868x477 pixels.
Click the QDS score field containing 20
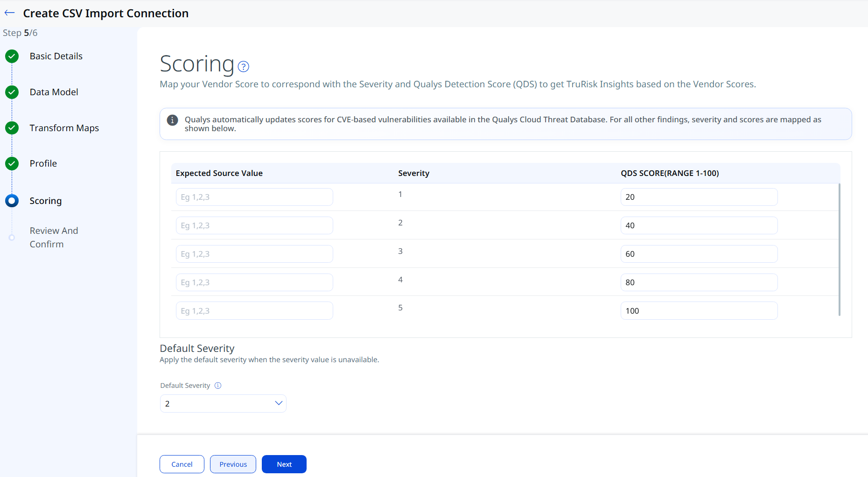699,197
